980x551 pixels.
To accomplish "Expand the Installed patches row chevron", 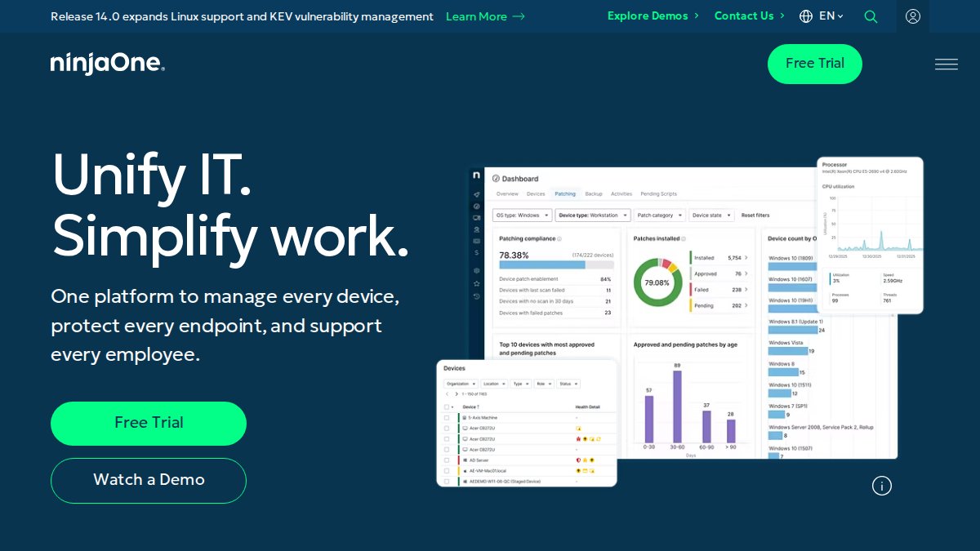I will pyautogui.click(x=746, y=258).
